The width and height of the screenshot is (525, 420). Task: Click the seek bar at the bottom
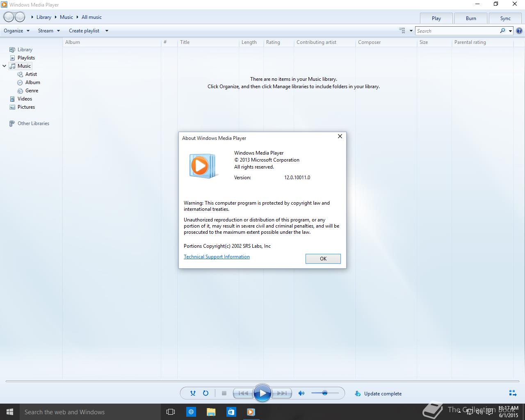[x=262, y=381]
